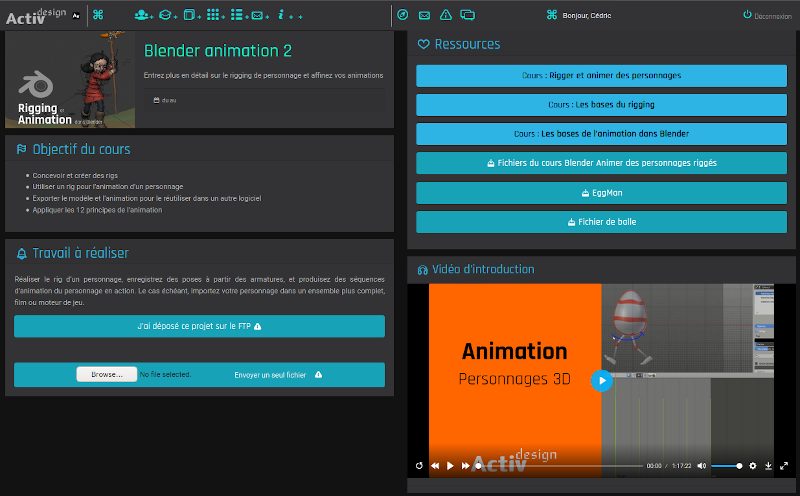Image resolution: width=800 pixels, height=496 pixels.
Task: Rewind the intro video
Action: [x=435, y=465]
